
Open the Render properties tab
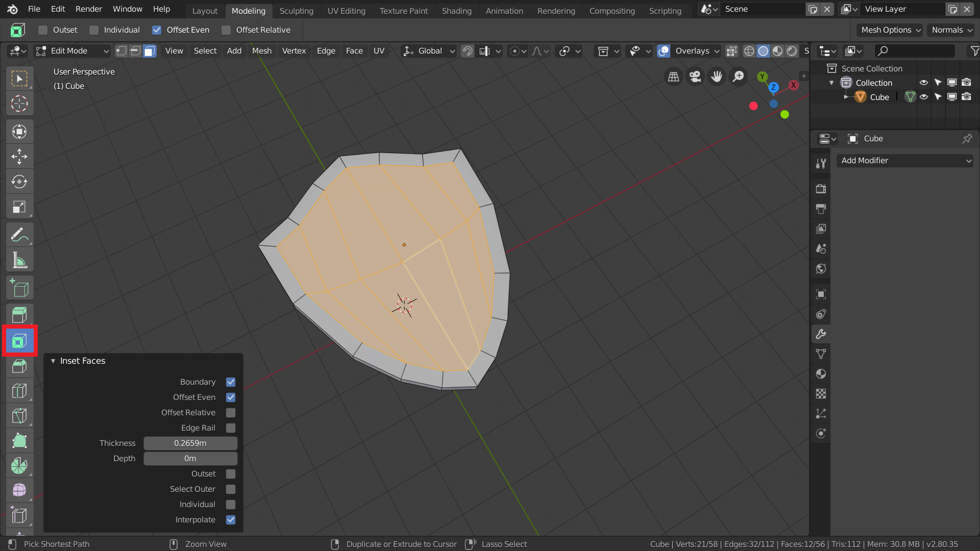(821, 189)
